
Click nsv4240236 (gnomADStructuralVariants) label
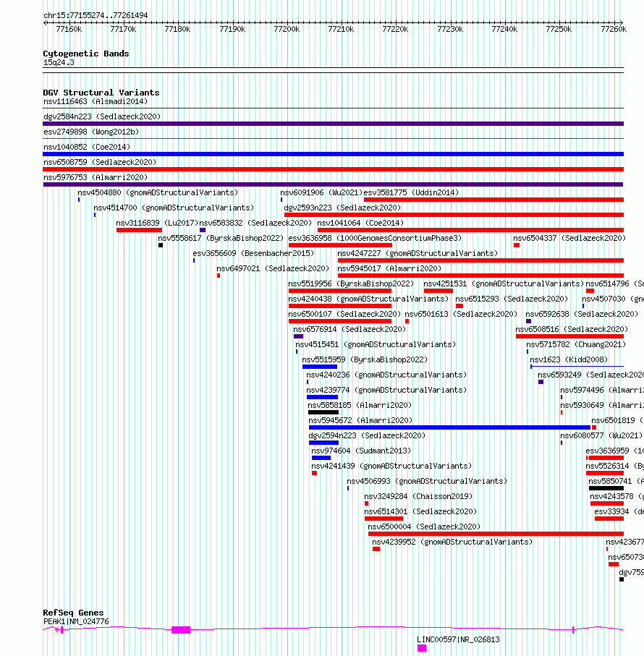386,375
